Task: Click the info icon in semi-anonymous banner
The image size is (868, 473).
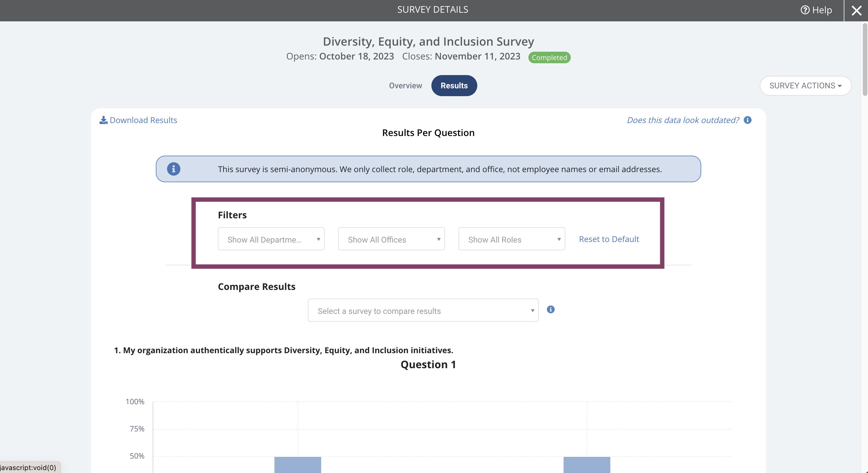Action: click(173, 169)
